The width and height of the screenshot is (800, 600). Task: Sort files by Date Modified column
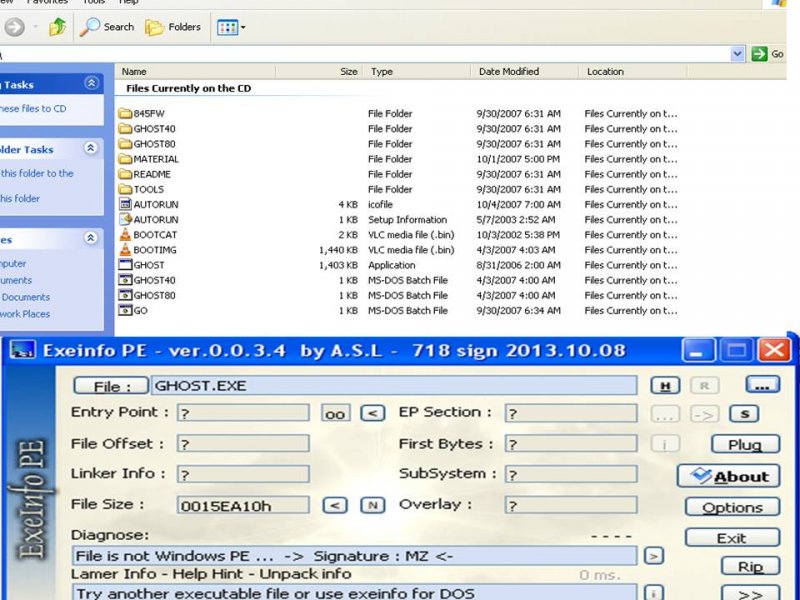524,71
